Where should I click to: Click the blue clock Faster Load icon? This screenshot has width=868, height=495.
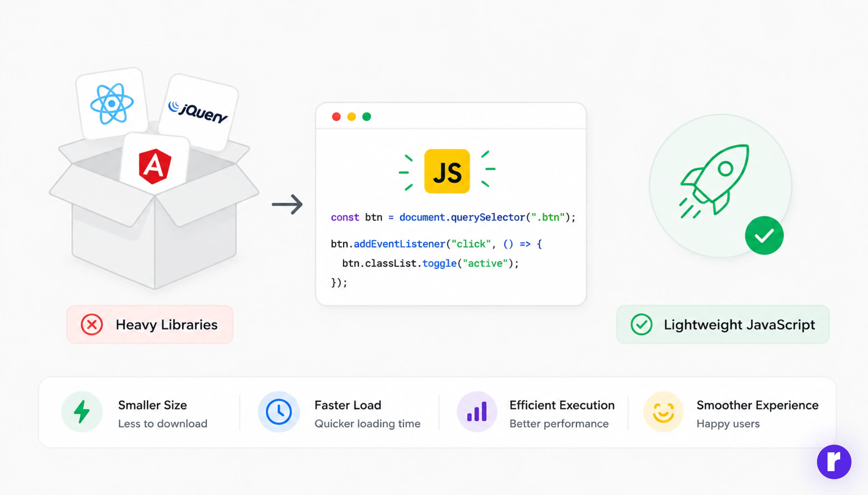(279, 412)
